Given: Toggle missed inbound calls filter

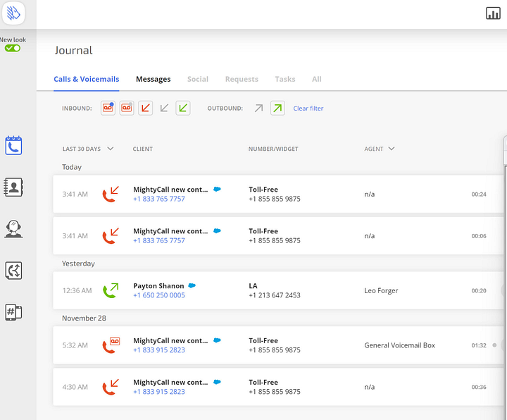Looking at the screenshot, I should tap(146, 108).
